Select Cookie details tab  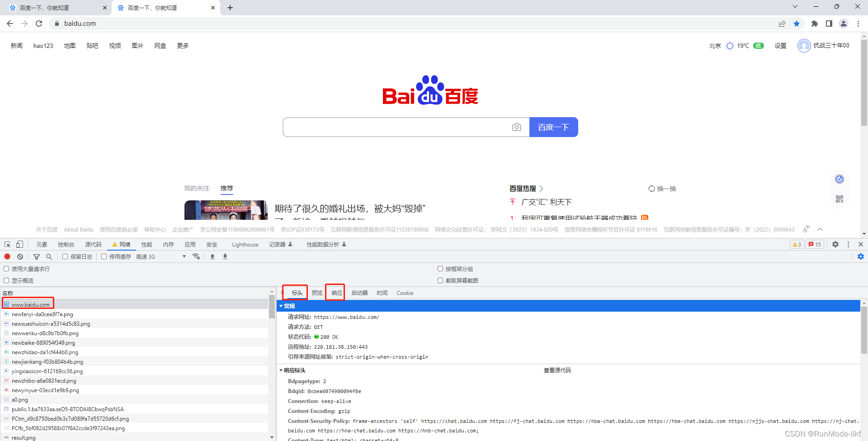405,293
